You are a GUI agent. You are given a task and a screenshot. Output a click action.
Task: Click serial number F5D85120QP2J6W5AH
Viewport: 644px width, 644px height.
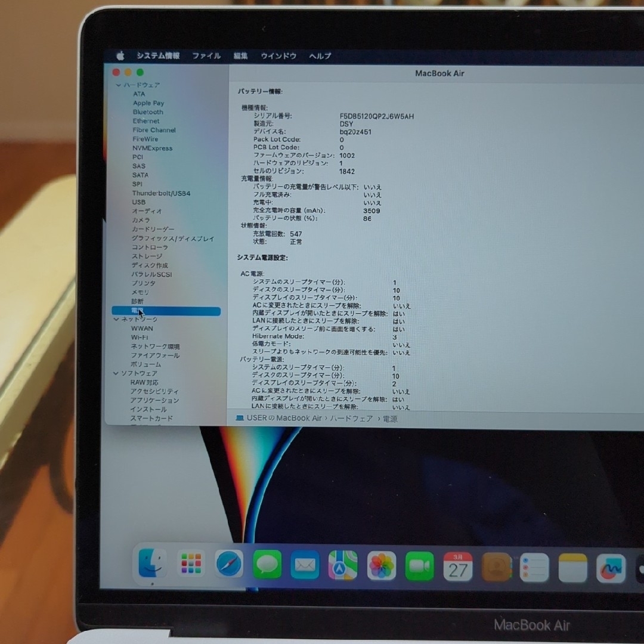point(377,117)
